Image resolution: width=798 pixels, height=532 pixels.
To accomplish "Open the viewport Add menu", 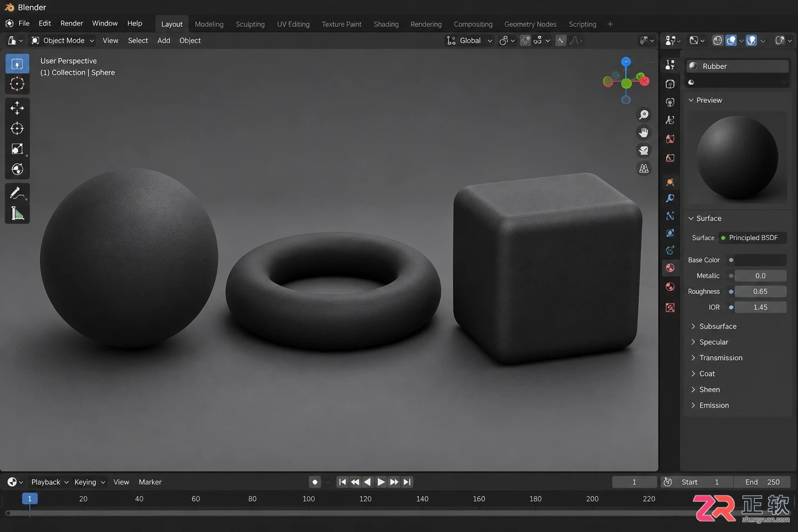I will pyautogui.click(x=163, y=40).
